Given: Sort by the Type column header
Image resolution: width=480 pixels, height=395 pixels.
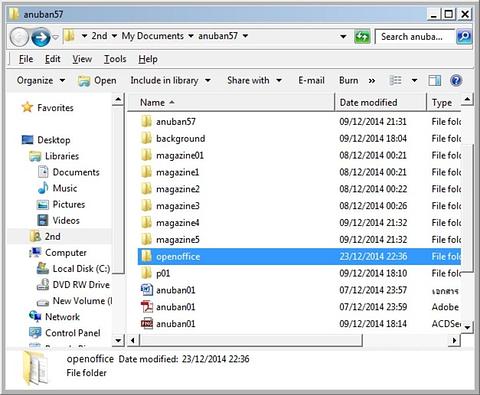Looking at the screenshot, I should point(444,102).
